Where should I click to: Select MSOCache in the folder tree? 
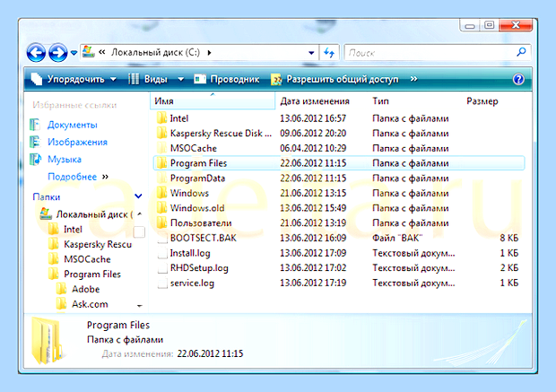coord(87,259)
